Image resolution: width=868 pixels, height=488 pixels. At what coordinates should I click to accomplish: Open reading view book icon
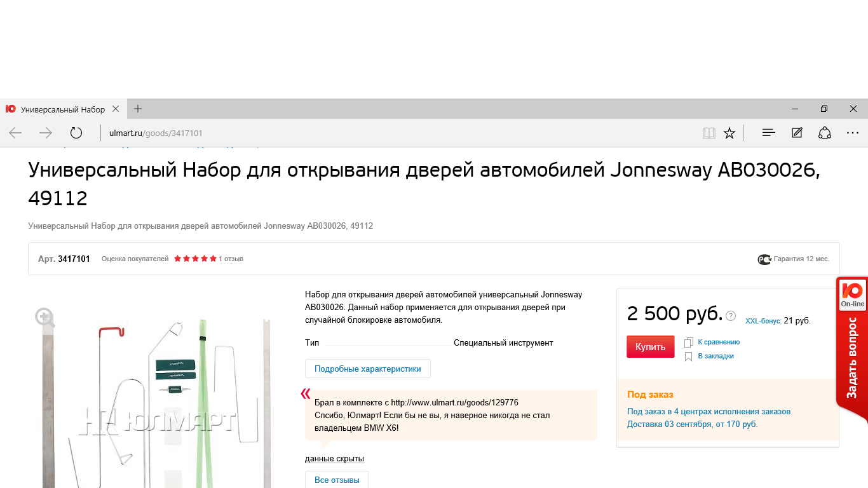709,133
